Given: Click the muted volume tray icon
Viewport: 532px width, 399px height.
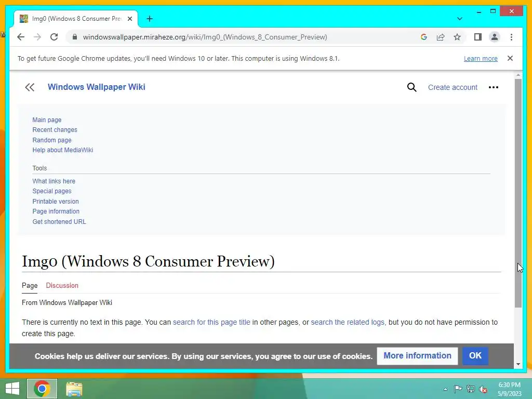Looking at the screenshot, I should point(483,389).
